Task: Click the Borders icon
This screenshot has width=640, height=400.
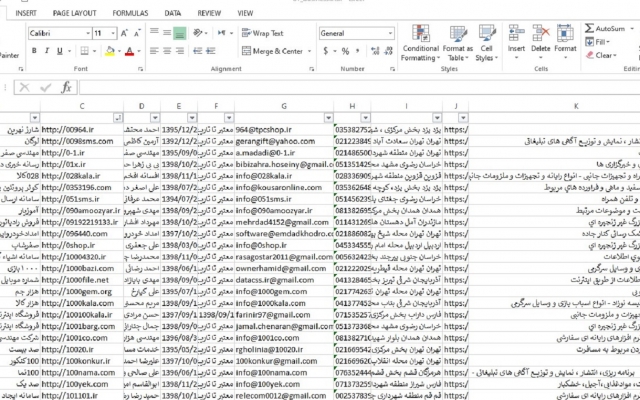Action: coord(84,51)
